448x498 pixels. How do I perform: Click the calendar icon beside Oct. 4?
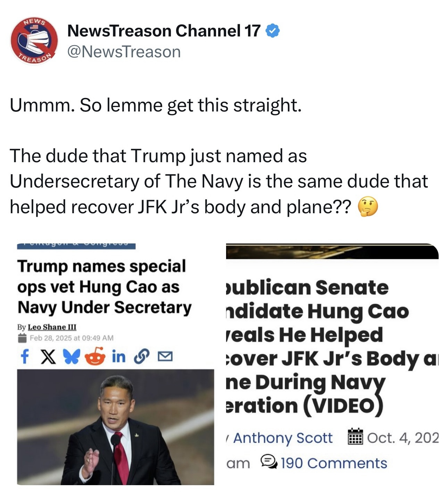(x=355, y=437)
